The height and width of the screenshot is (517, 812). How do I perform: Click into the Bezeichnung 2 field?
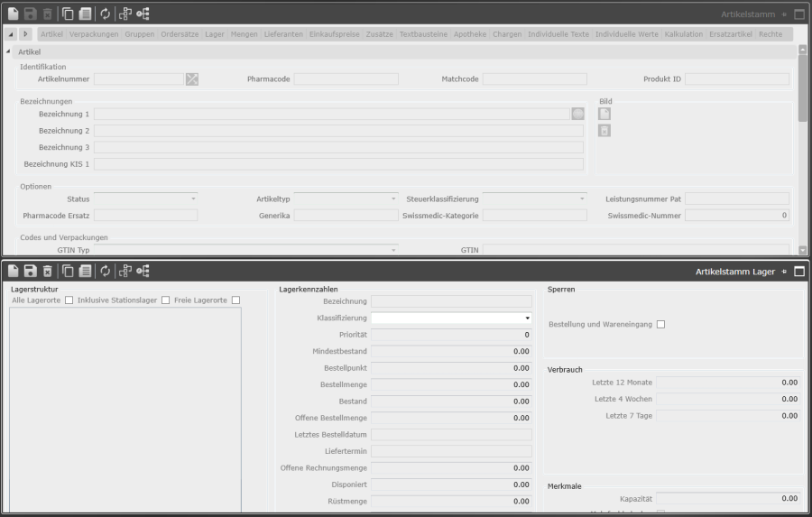(x=338, y=131)
